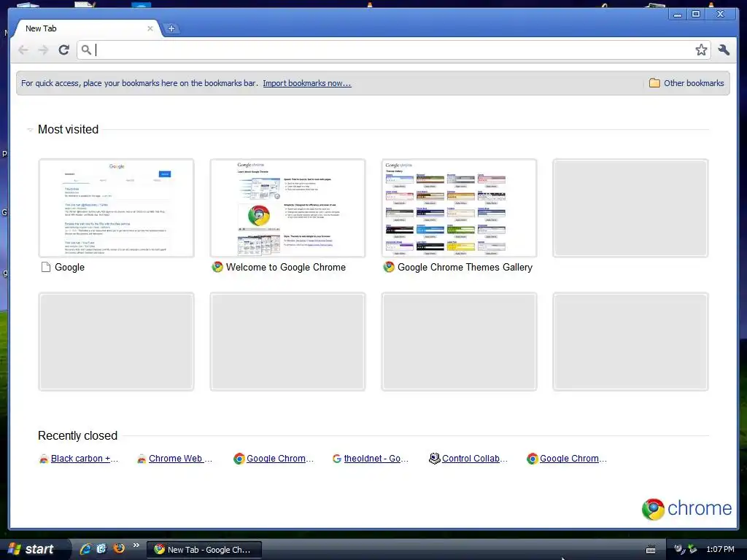Viewport: 747px width, 560px height.
Task: Close the New Tab tab
Action: point(150,28)
